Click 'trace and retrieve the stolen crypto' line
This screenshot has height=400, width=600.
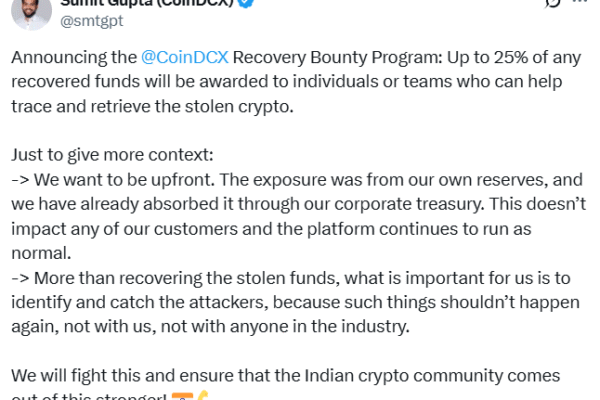tap(152, 106)
